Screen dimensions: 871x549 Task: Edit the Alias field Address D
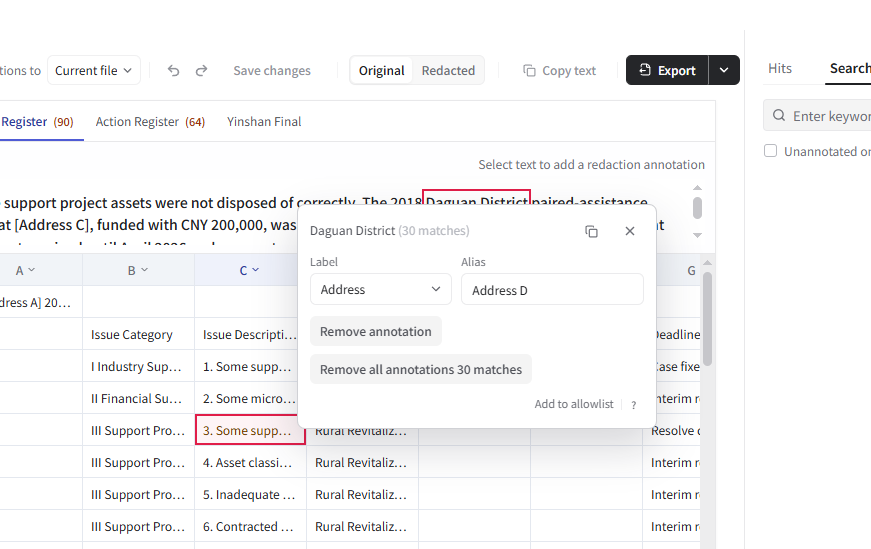coord(552,289)
